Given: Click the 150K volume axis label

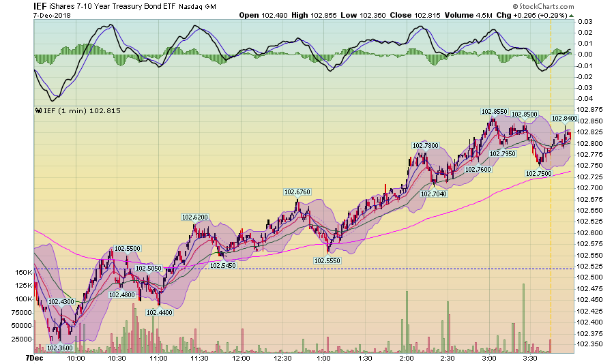Looking at the screenshot, I should coord(24,272).
